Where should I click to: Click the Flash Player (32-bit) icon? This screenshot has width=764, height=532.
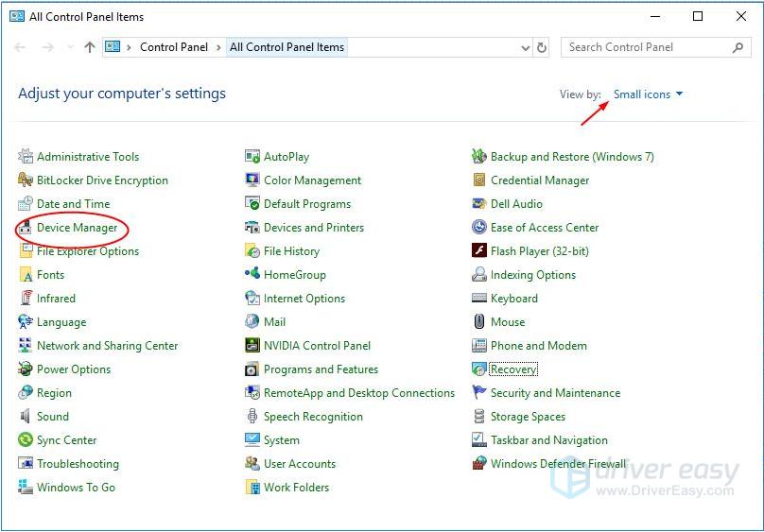point(479,251)
